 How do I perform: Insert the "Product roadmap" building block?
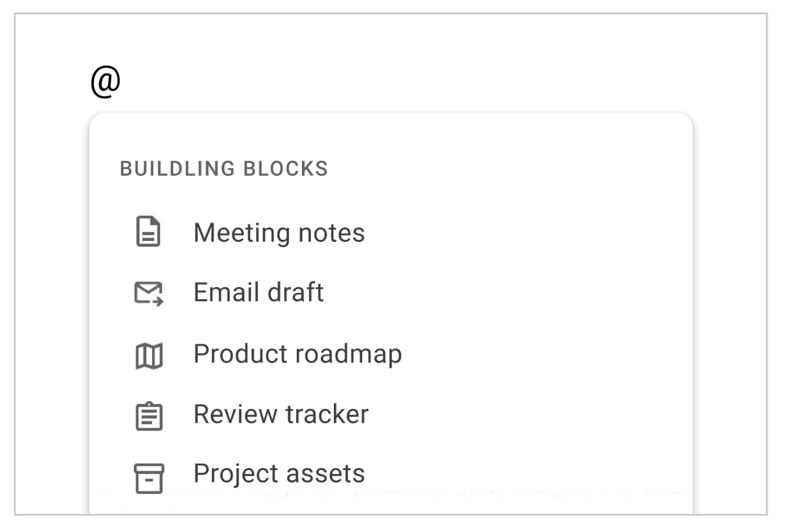[x=297, y=354]
